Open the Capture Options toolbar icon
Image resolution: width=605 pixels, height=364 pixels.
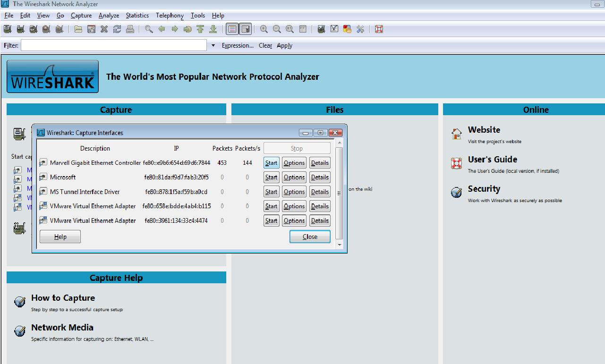pos(19,29)
